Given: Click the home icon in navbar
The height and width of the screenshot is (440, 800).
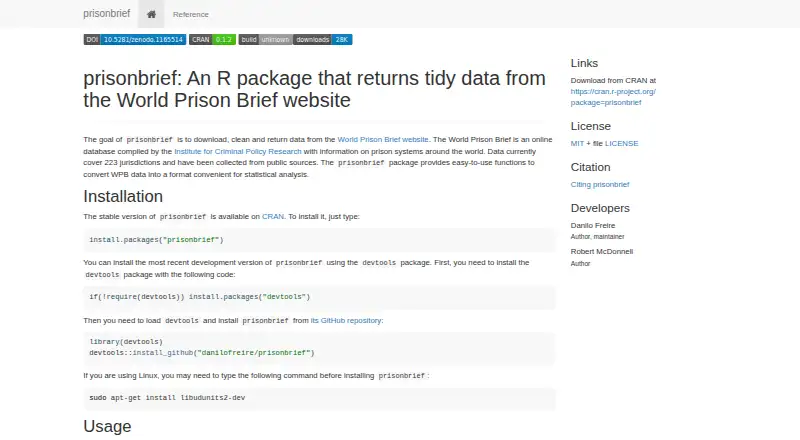Looking at the screenshot, I should click(x=151, y=14).
